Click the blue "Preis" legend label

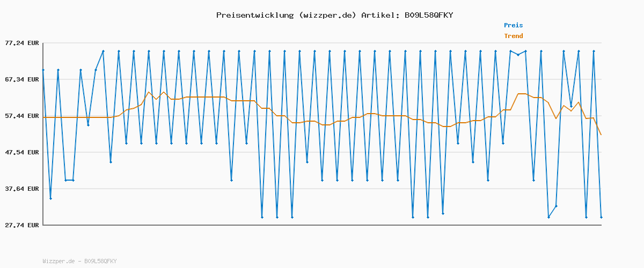click(x=513, y=25)
